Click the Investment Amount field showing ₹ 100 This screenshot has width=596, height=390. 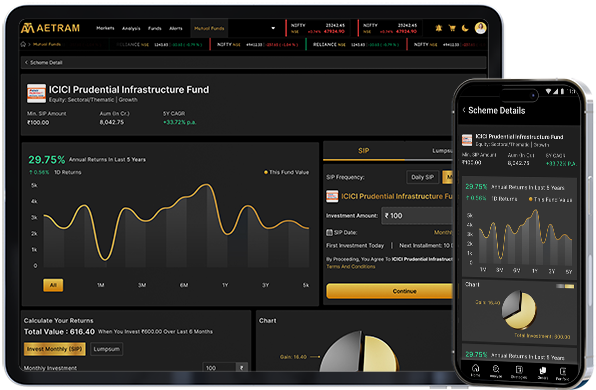[x=417, y=216]
